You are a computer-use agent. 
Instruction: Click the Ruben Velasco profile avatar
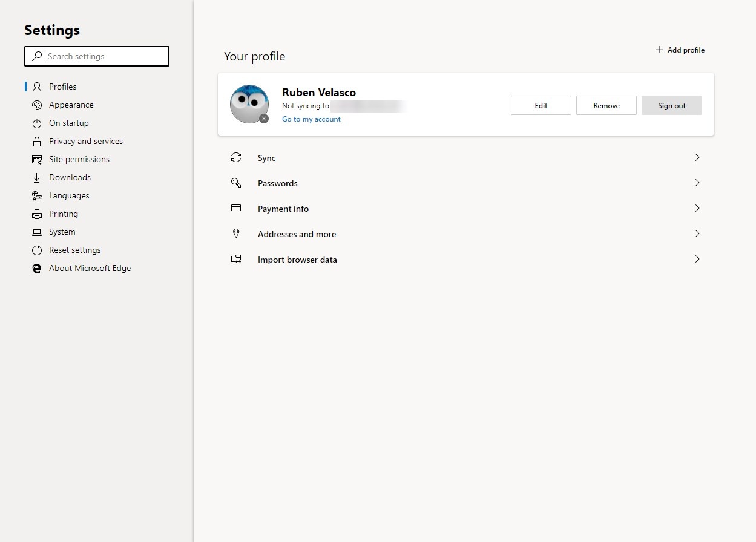click(249, 104)
